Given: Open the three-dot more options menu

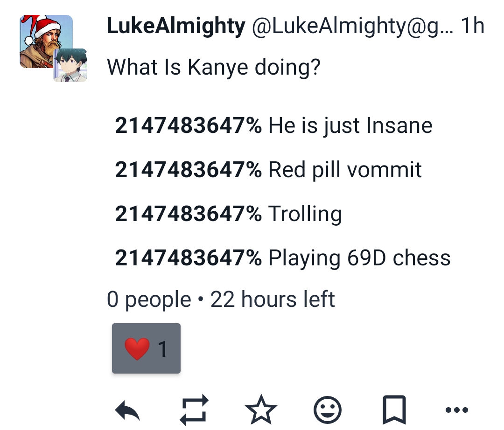Looking at the screenshot, I should coord(456,411).
